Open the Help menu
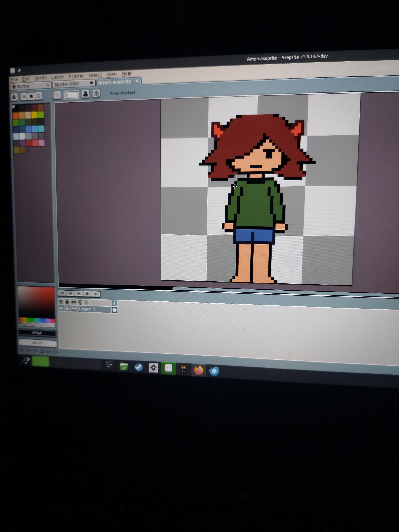The width and height of the screenshot is (399, 532). click(x=127, y=74)
